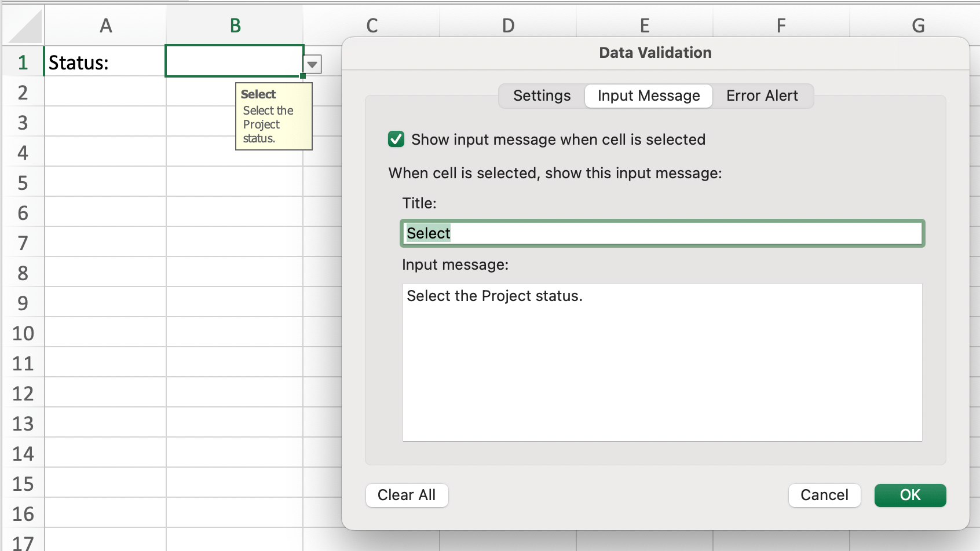Select cell A5 in the spreadsheet

(105, 183)
